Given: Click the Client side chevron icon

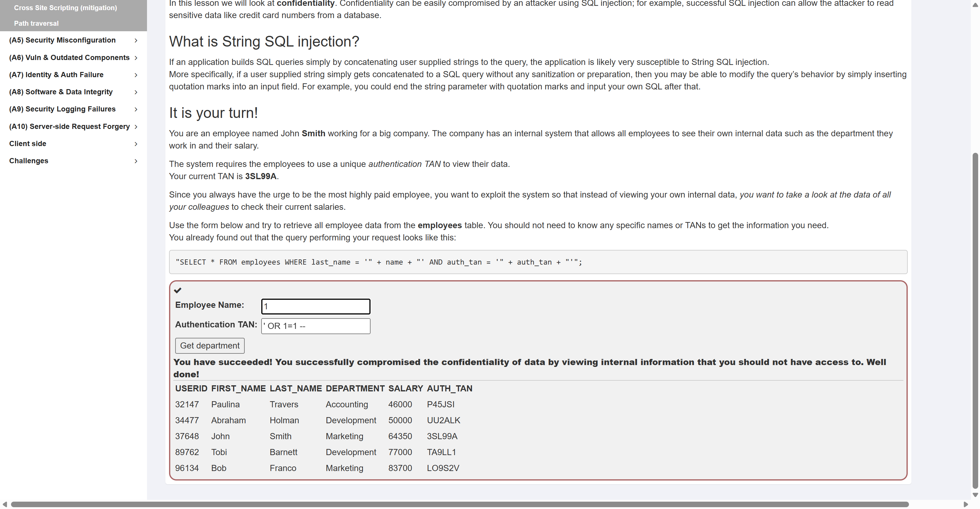Looking at the screenshot, I should pyautogui.click(x=136, y=144).
